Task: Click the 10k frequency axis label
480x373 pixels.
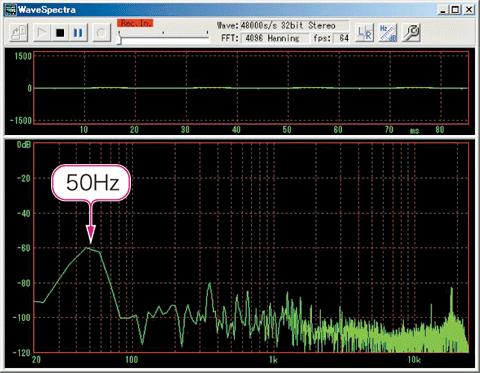Action: (414, 360)
